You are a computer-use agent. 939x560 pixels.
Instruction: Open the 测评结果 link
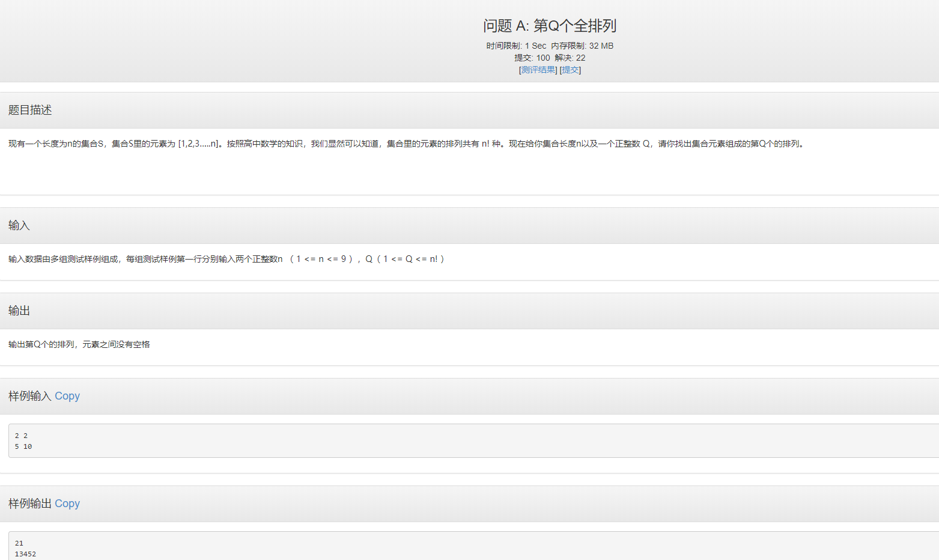click(x=538, y=70)
